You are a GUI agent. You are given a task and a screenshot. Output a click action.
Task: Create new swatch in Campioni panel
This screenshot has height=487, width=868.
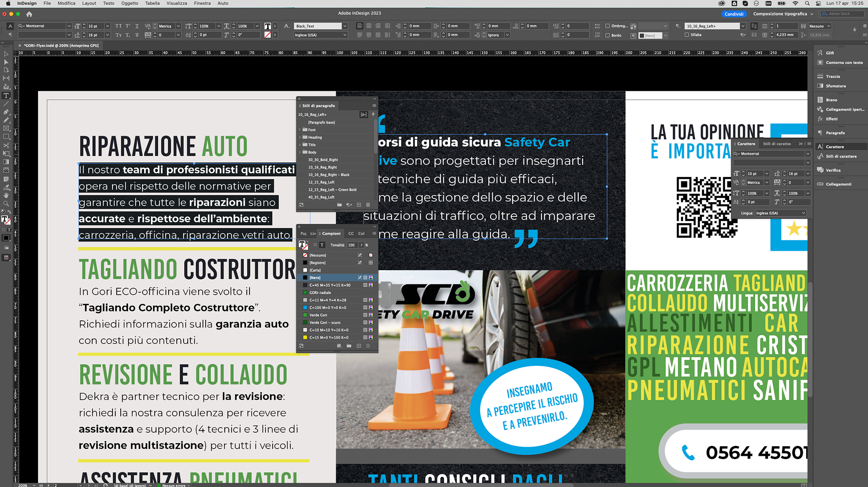click(359, 346)
